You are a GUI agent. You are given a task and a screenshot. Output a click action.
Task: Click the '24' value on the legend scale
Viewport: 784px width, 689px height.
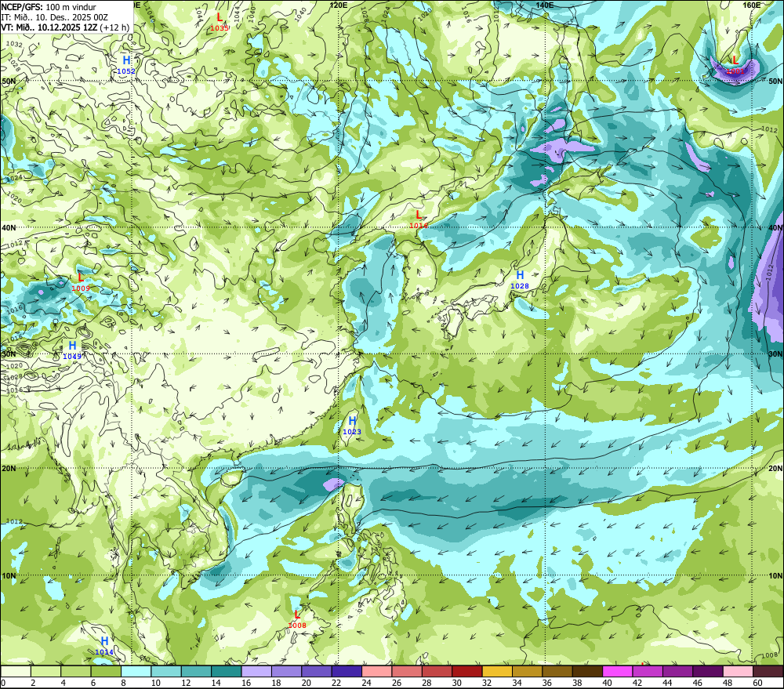click(x=366, y=683)
